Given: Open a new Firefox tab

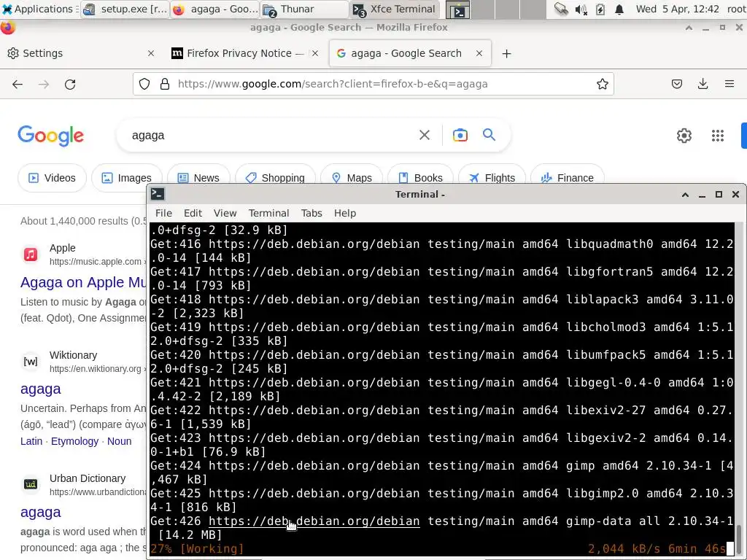Looking at the screenshot, I should coord(506,54).
